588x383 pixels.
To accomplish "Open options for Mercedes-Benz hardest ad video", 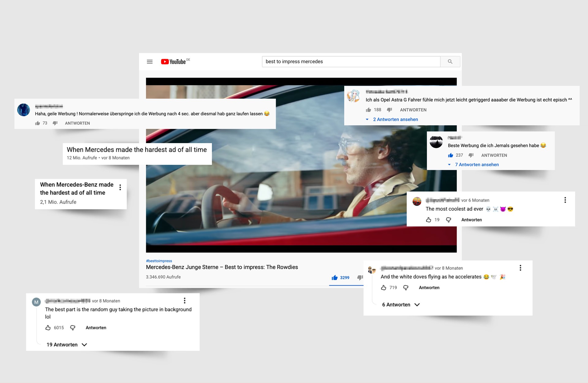I will coord(120,187).
